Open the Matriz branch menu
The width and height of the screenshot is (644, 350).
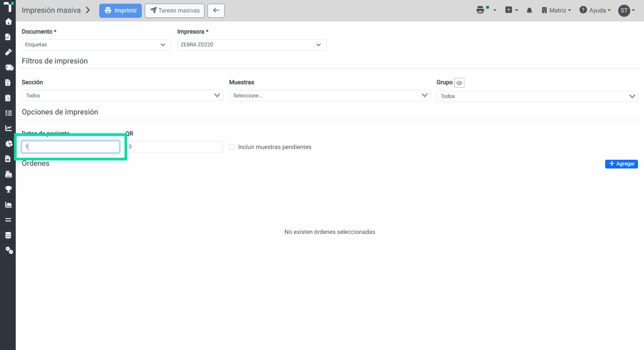click(556, 10)
